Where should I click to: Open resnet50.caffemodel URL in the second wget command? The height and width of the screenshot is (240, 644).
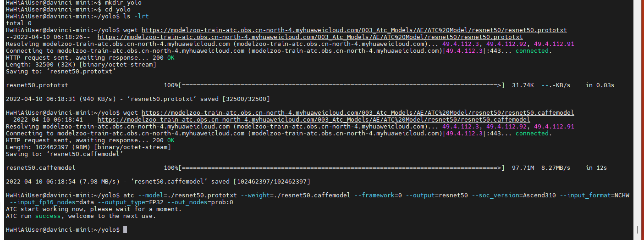point(358,113)
